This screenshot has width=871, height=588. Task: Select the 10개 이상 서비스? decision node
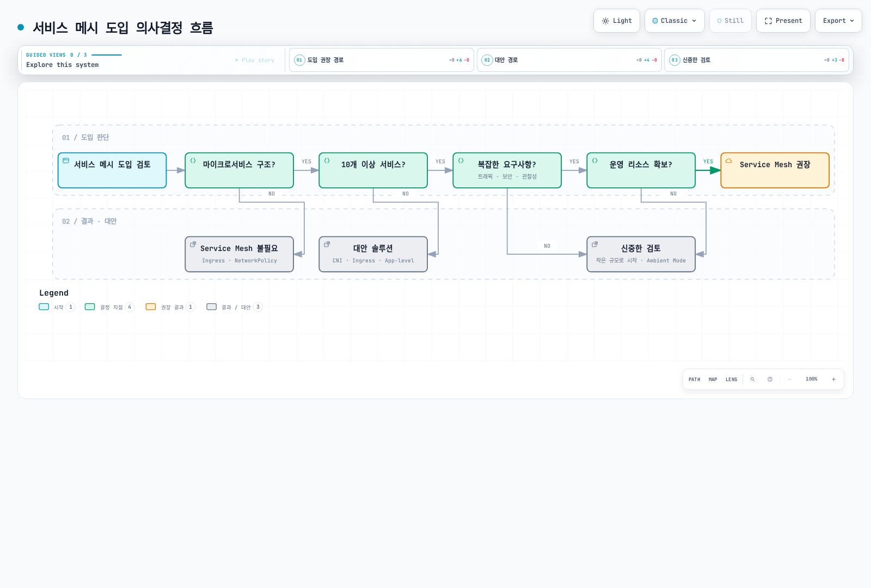pos(373,170)
